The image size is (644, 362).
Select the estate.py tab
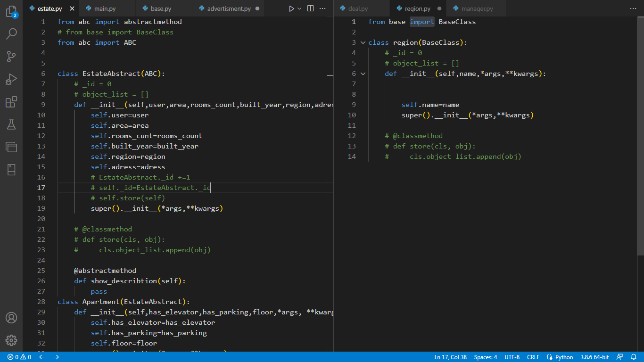click(x=50, y=8)
